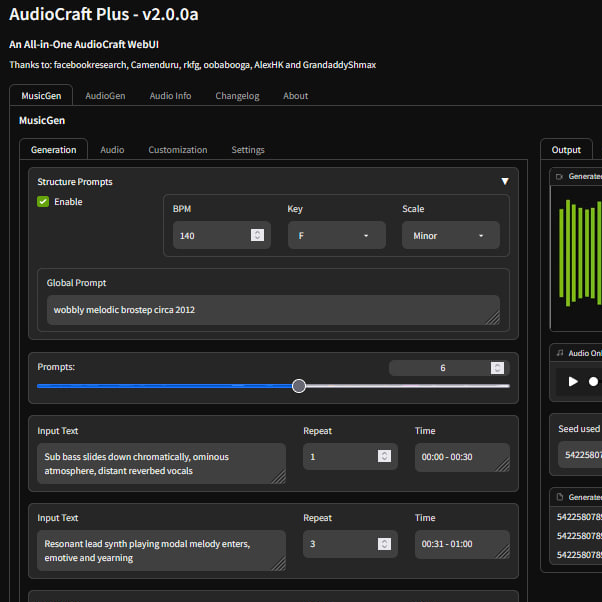
Task: Click the round seek knob beside play
Action: [x=593, y=381]
